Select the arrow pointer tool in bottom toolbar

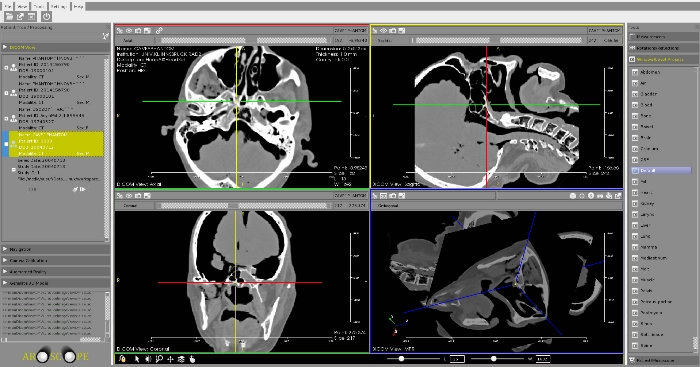coord(137,359)
